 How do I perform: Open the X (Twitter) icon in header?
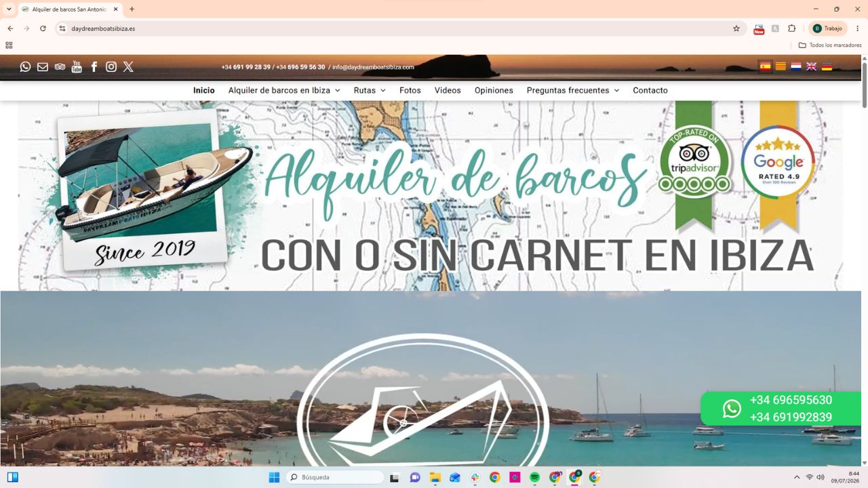128,66
